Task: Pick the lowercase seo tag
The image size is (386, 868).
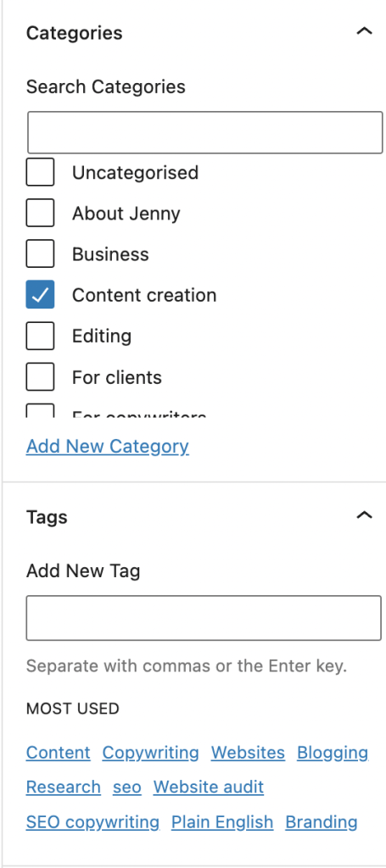Action: pyautogui.click(x=127, y=787)
